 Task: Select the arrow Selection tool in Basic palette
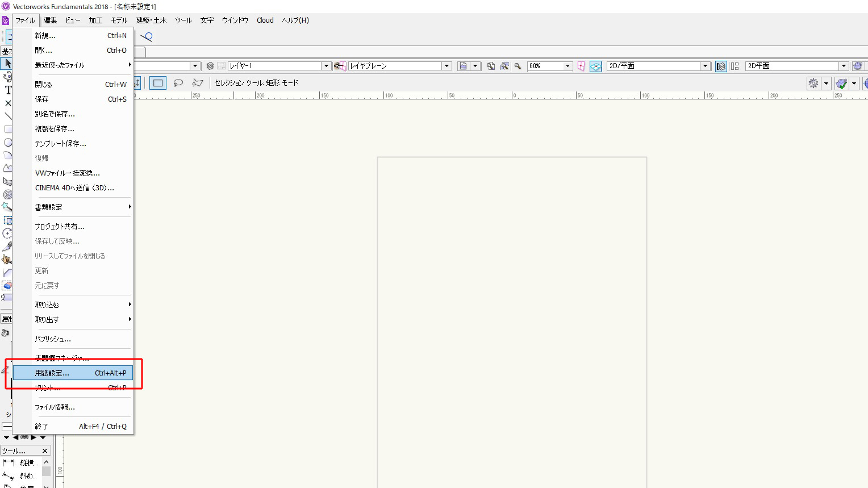point(7,64)
